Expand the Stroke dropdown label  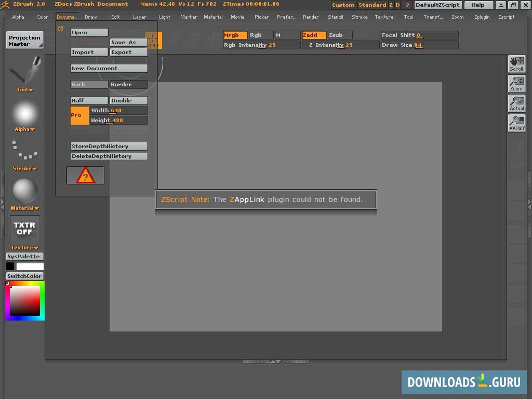(x=25, y=169)
